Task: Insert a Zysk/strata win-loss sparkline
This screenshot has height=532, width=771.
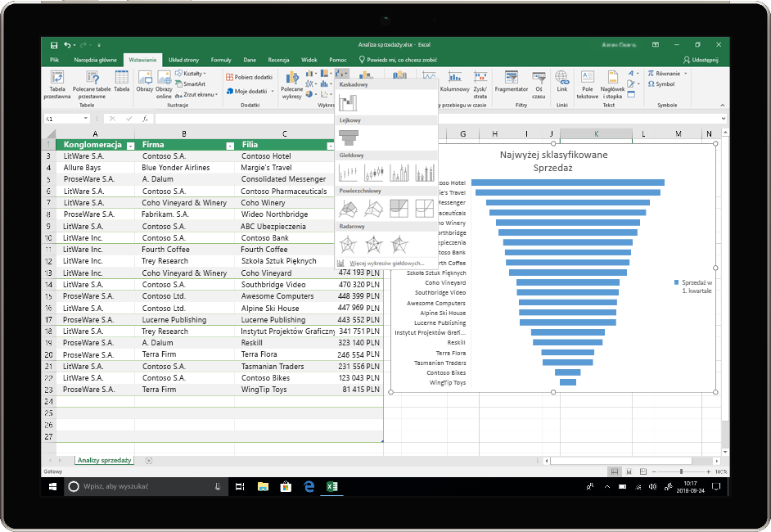Action: pyautogui.click(x=480, y=84)
